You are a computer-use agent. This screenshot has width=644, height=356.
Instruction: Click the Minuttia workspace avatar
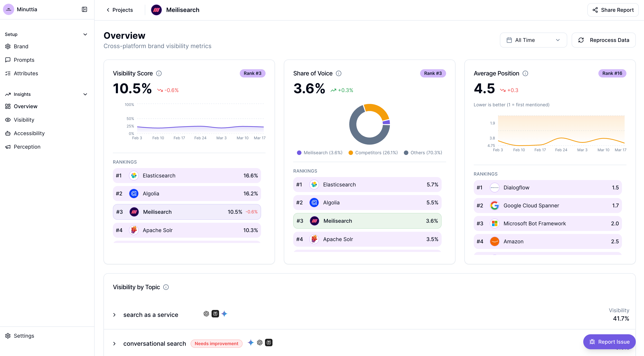[x=8, y=9]
